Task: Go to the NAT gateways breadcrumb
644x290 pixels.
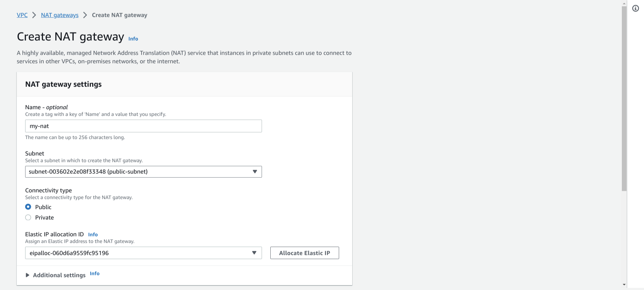Action: click(x=60, y=15)
